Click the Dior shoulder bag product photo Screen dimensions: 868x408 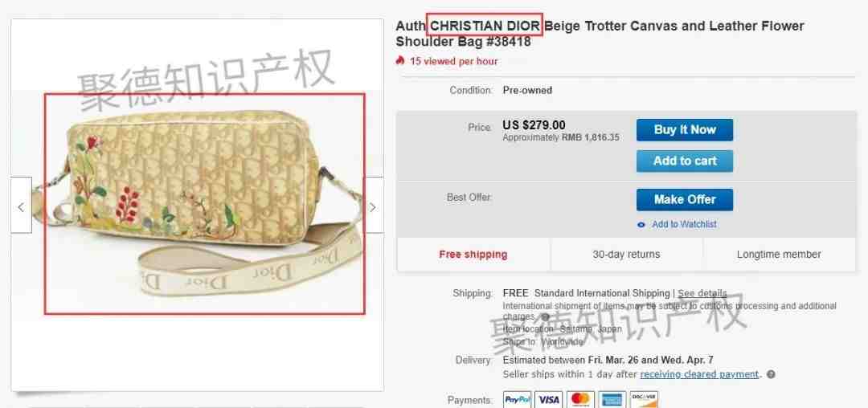(204, 203)
